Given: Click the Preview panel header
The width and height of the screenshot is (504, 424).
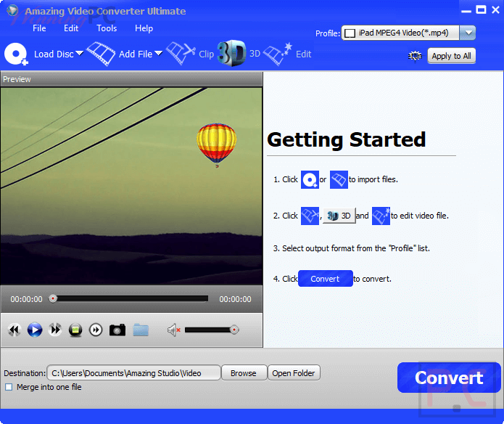Looking at the screenshot, I should tap(131, 79).
